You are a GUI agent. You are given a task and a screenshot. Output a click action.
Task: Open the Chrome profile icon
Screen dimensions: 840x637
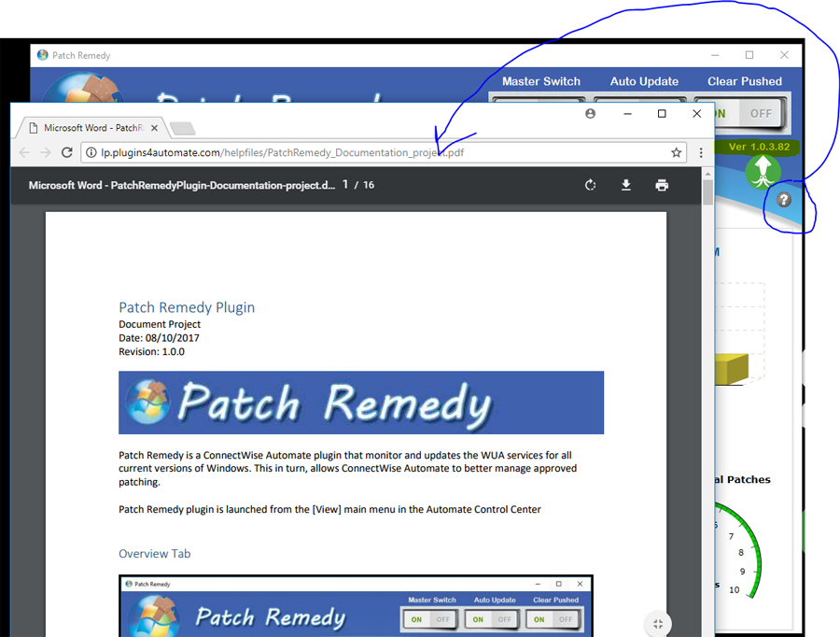[590, 114]
